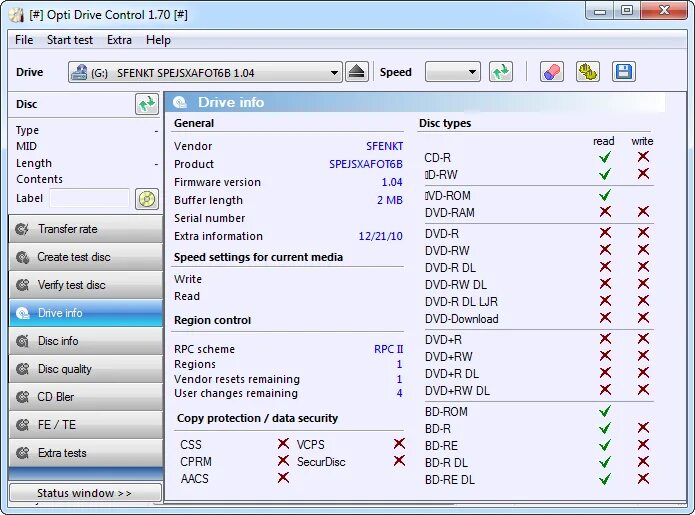
Task: Switch to Transfer rate page
Action: [86, 229]
